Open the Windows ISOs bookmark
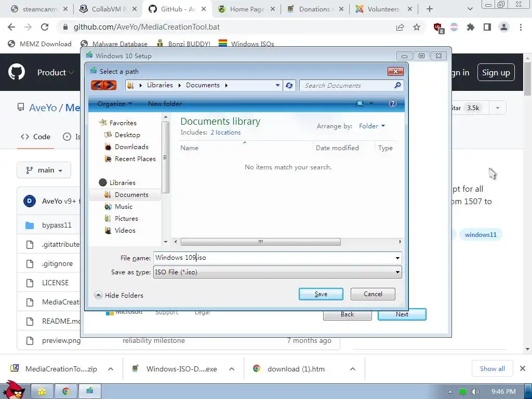Viewport: 532px width, 399px height. 246,44
